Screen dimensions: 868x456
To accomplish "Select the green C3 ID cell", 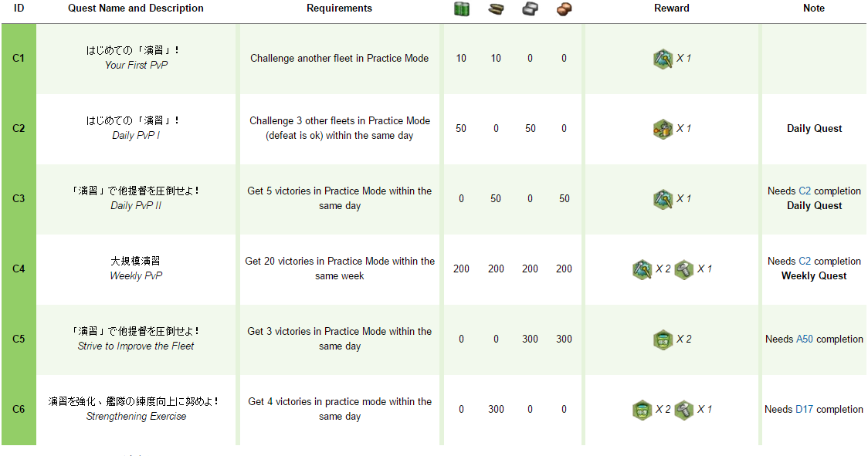I will click(x=19, y=198).
